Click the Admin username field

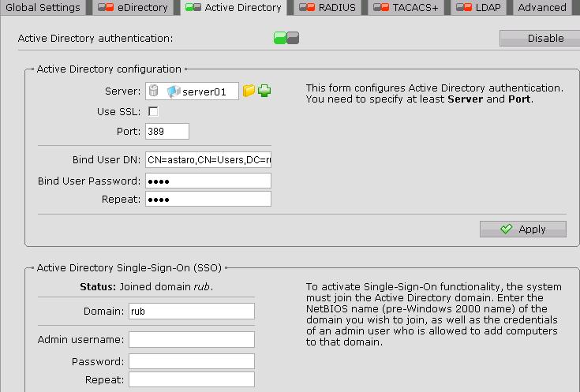192,339
